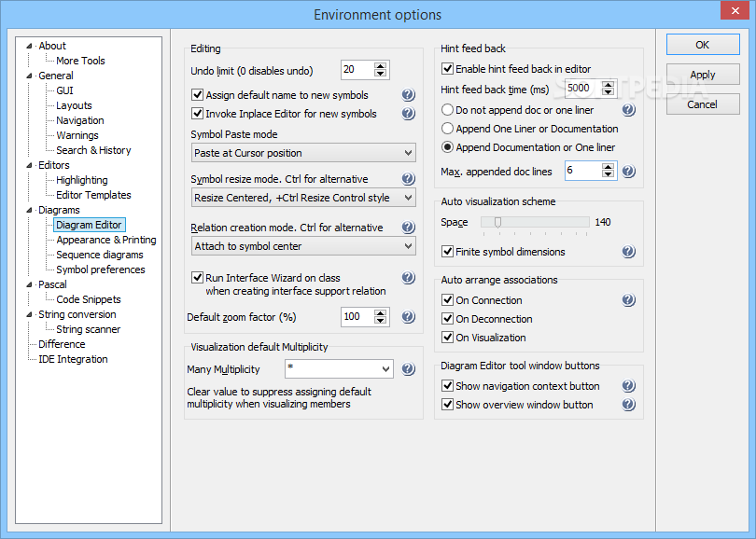Click the OK button
Viewport: 756px width, 539px height.
pos(703,45)
